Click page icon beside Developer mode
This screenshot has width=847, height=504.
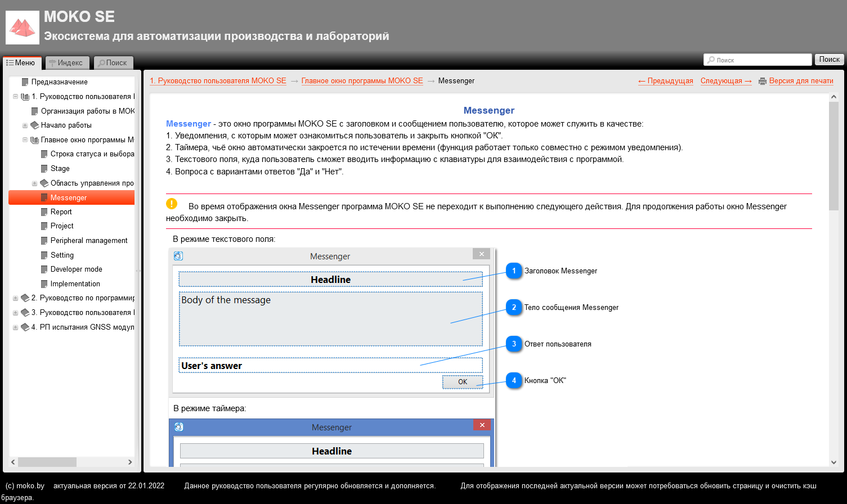tap(44, 269)
